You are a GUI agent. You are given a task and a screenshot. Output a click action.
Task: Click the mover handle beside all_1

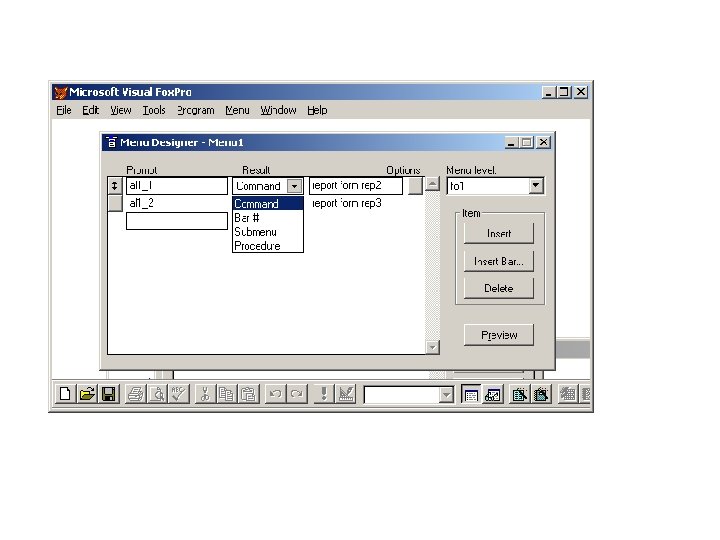[x=114, y=186]
